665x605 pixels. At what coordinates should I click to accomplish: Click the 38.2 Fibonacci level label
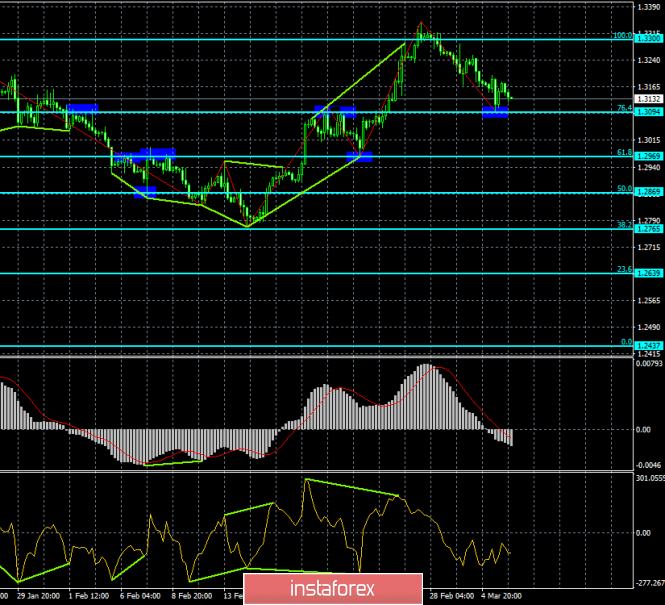tap(624, 225)
